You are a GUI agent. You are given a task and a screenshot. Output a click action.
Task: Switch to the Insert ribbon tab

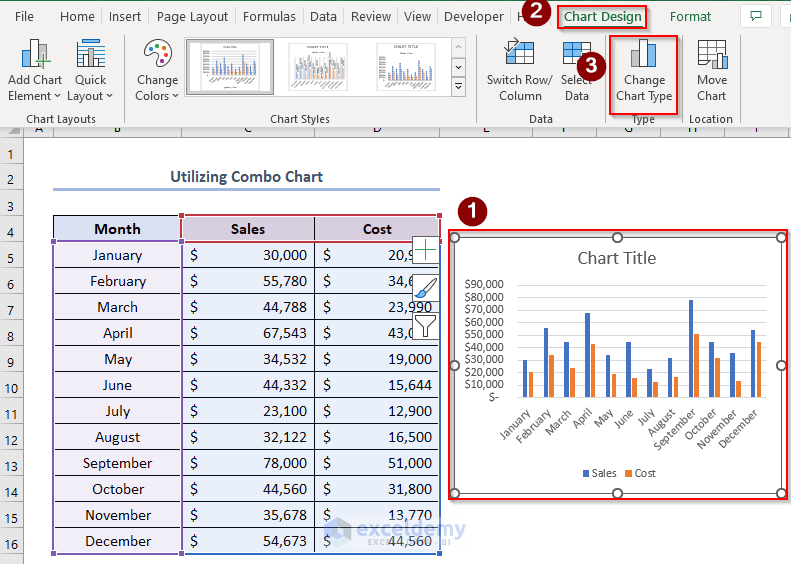pos(125,16)
